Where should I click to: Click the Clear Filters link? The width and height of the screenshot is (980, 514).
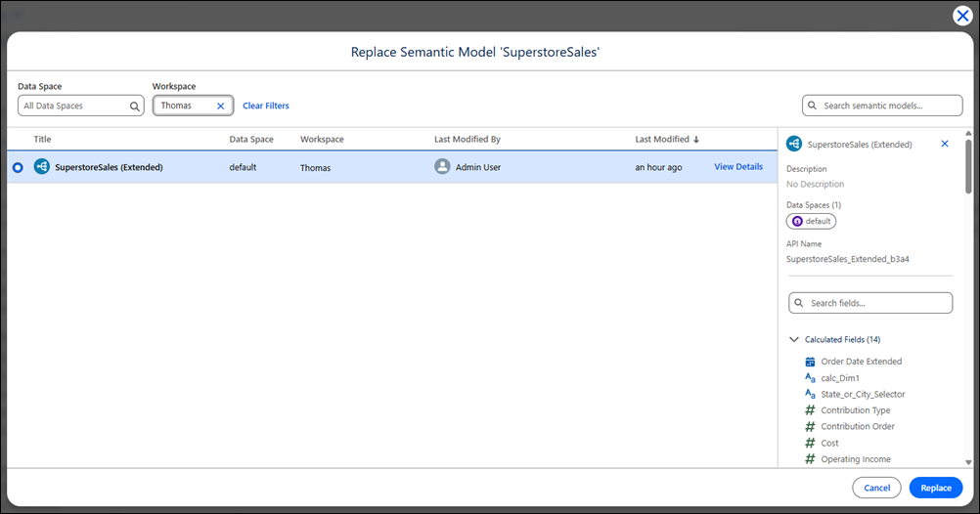pos(266,106)
